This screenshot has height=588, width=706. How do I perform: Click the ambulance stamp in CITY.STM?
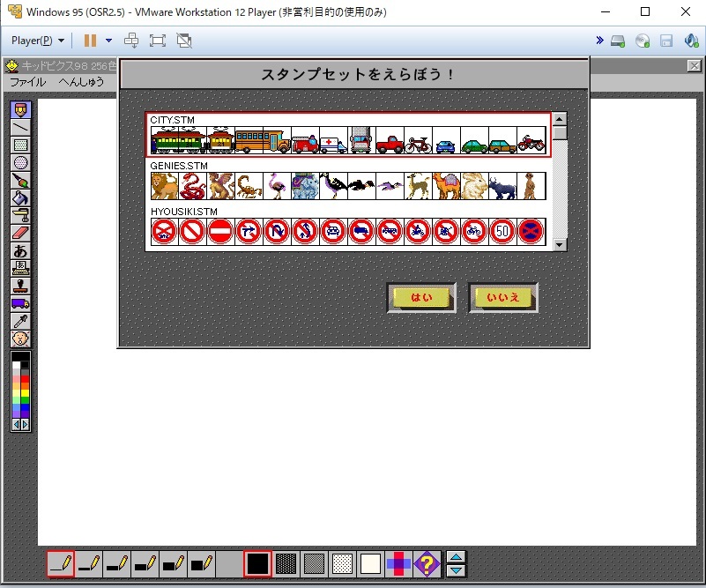[333, 140]
